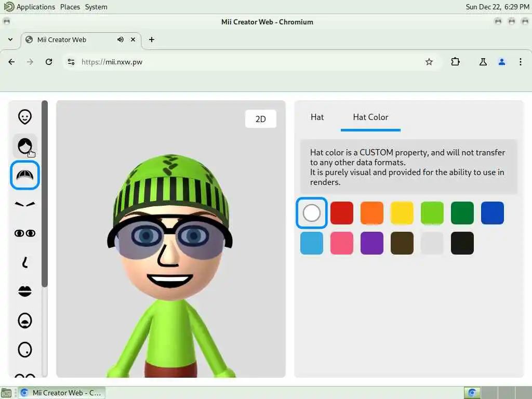Switch to the Hat tab
The width and height of the screenshot is (532, 399).
[x=317, y=117]
